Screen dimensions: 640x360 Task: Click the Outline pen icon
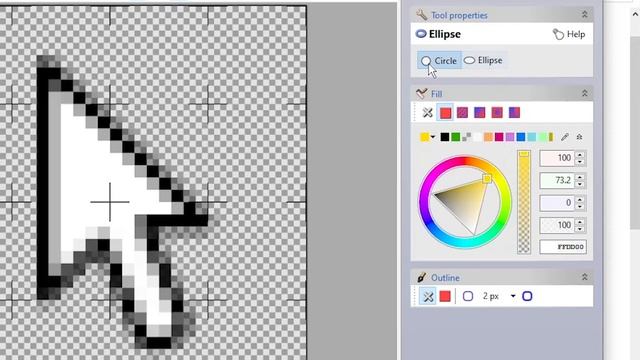point(422,278)
